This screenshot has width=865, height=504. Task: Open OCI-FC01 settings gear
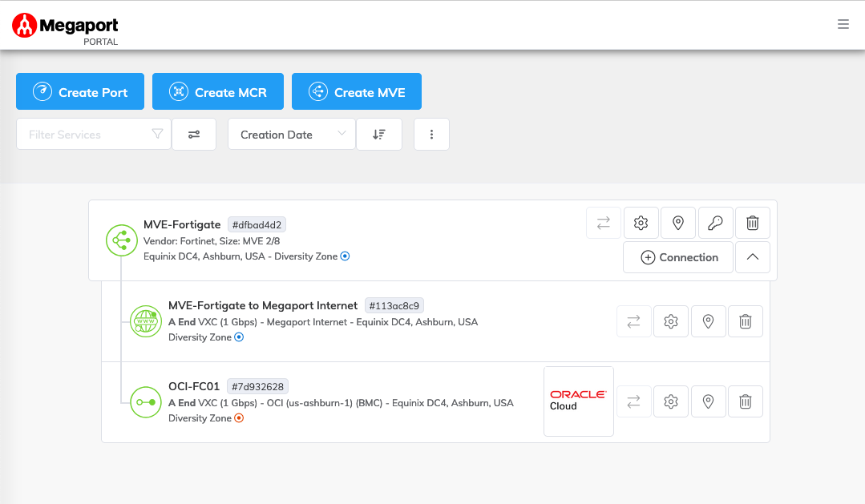(671, 401)
